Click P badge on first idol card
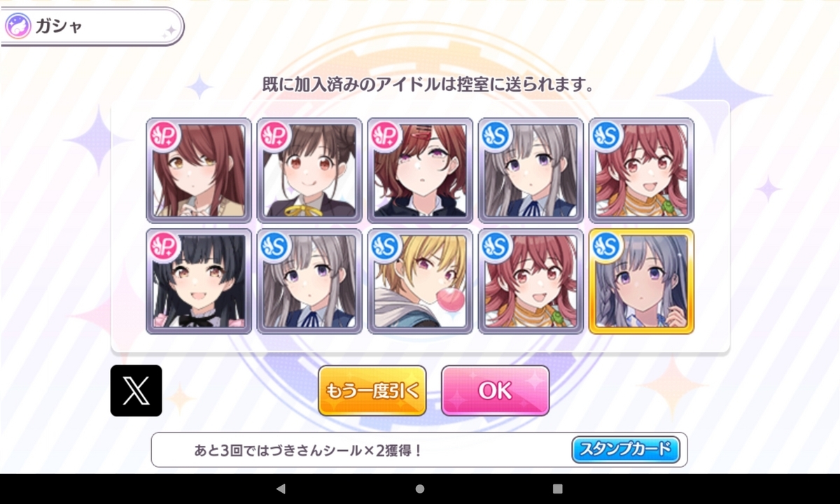Screen dimensions: 840x504 164,135
